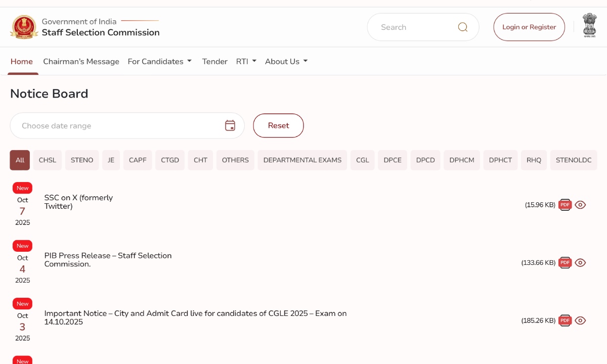Click the Choose date range field
Screen dimensions: 607x364
click(x=116, y=126)
